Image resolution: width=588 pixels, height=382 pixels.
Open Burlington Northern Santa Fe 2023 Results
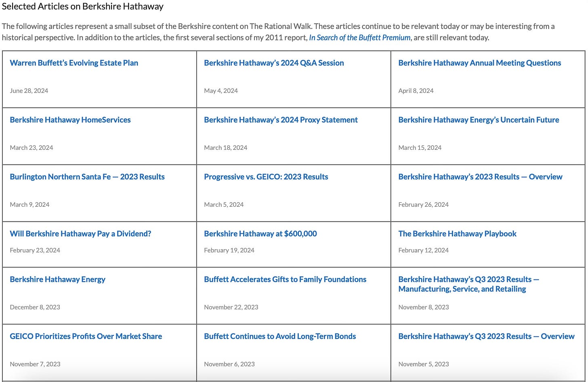pyautogui.click(x=87, y=177)
